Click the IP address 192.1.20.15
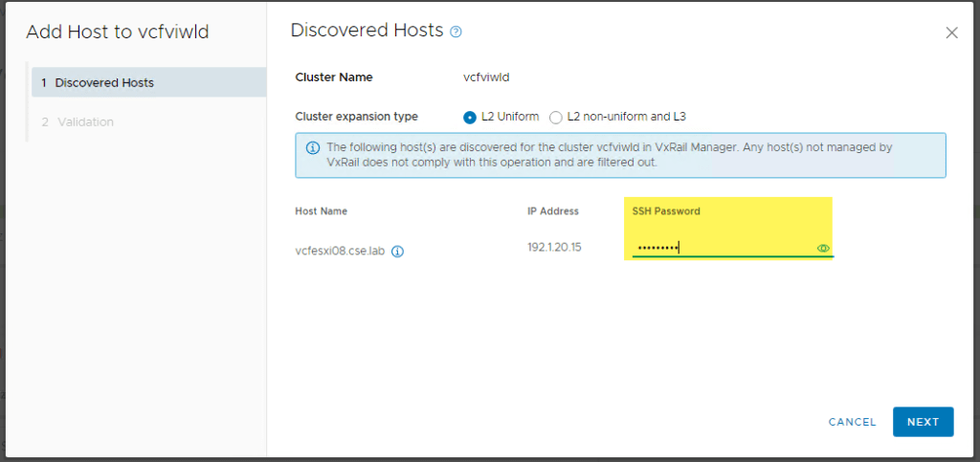 (x=554, y=248)
